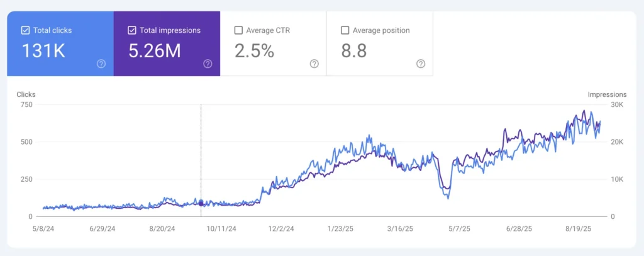Select the 2.5% average CTR value
Screen dimensions: 644x256
(x=254, y=51)
